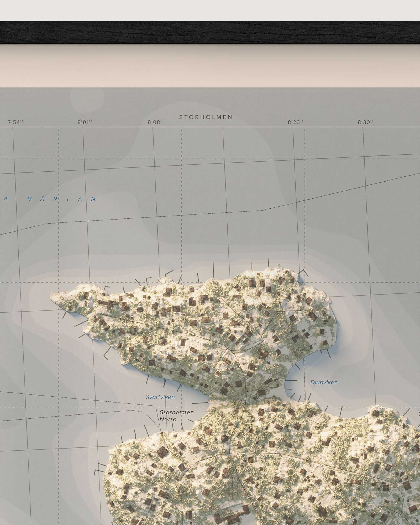
Task: Click the letter V in VÄRTAN
Action: pos(30,199)
